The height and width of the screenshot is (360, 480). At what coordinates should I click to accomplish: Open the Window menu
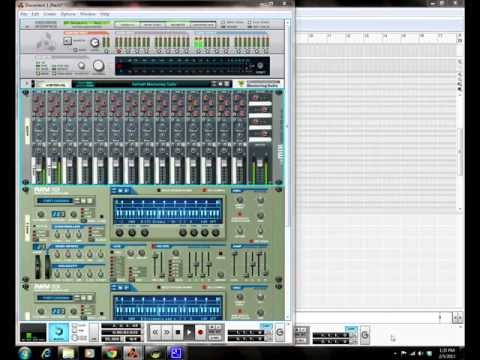pyautogui.click(x=88, y=14)
